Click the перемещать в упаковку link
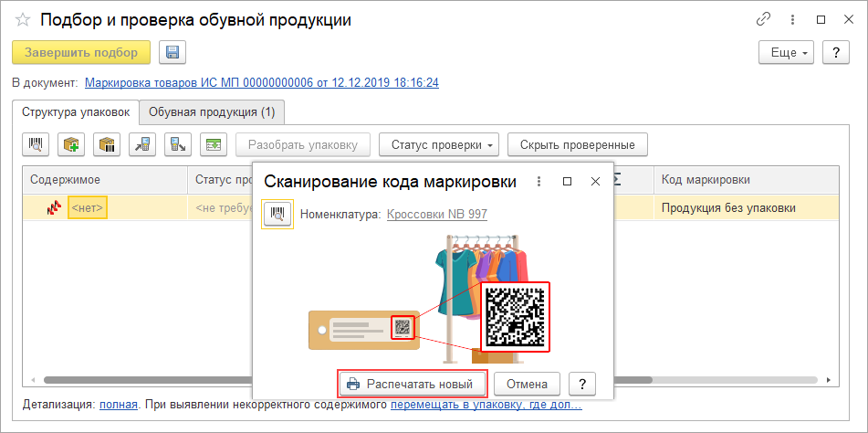This screenshot has height=433, width=868. pos(486,405)
